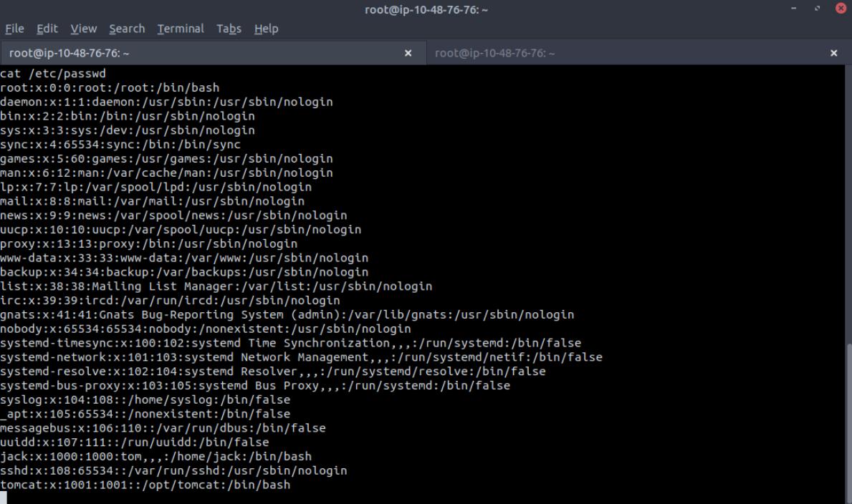This screenshot has height=504, width=852.
Task: Click the jack user entry line
Action: [x=155, y=456]
